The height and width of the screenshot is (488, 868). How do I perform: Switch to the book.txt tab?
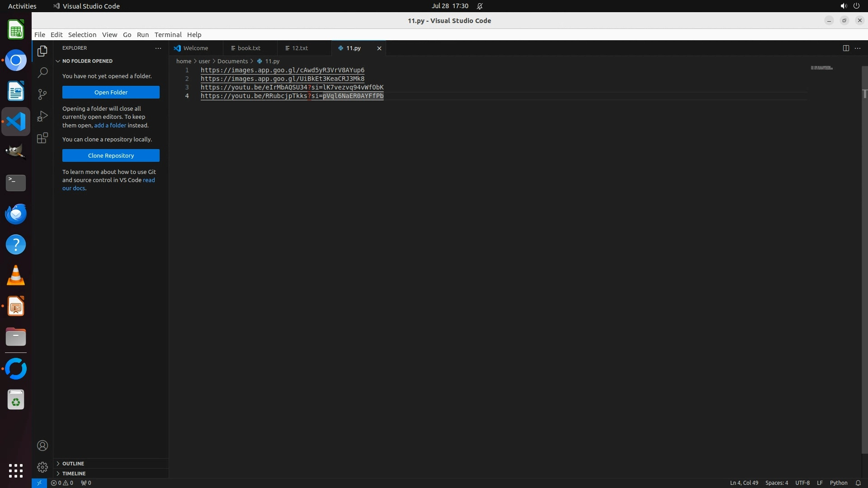[x=249, y=48]
